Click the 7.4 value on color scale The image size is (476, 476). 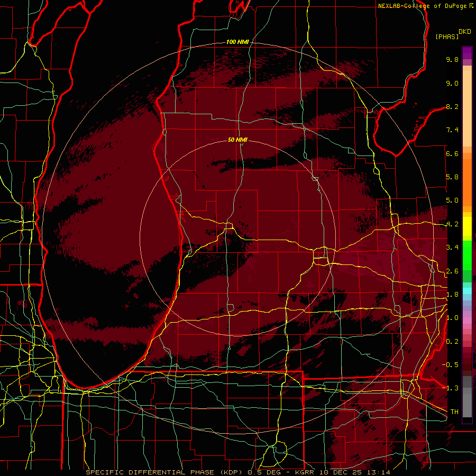click(x=452, y=130)
